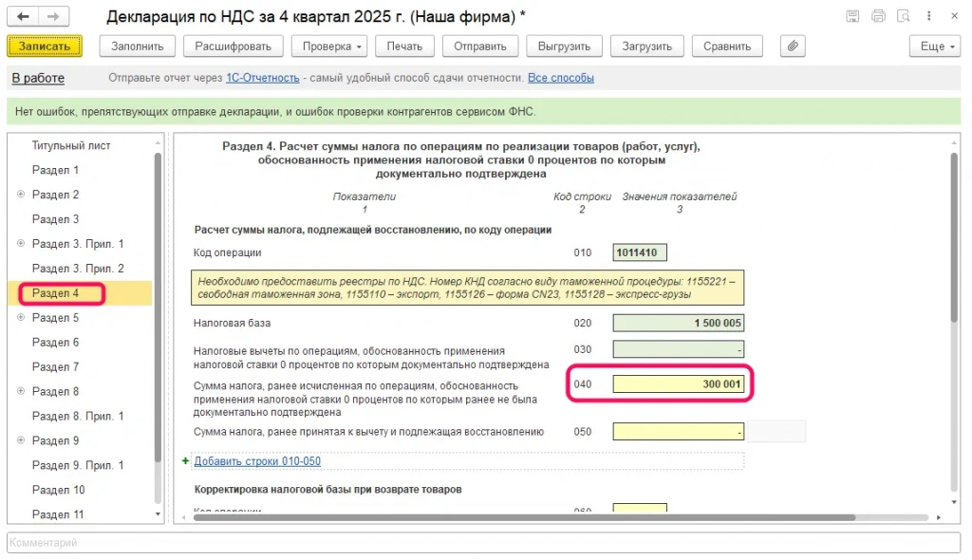Click the Загрузить button
The image size is (972, 560).
[x=647, y=46]
